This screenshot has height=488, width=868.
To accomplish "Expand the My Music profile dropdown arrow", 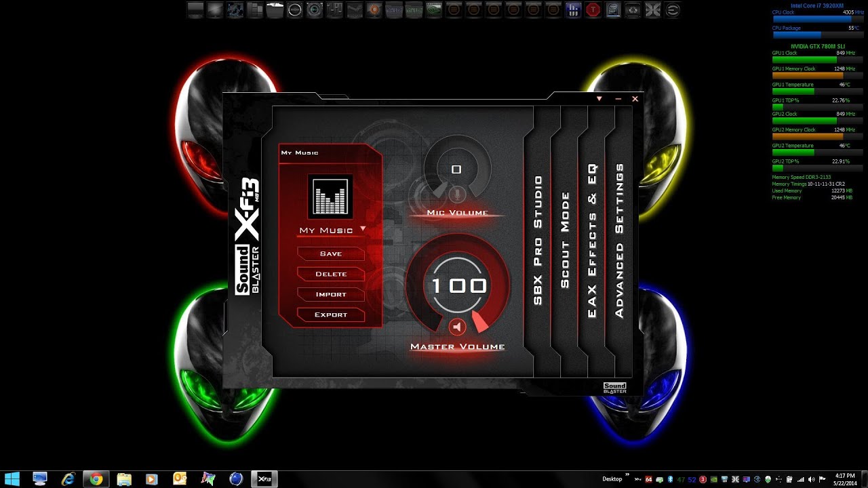I will click(363, 228).
